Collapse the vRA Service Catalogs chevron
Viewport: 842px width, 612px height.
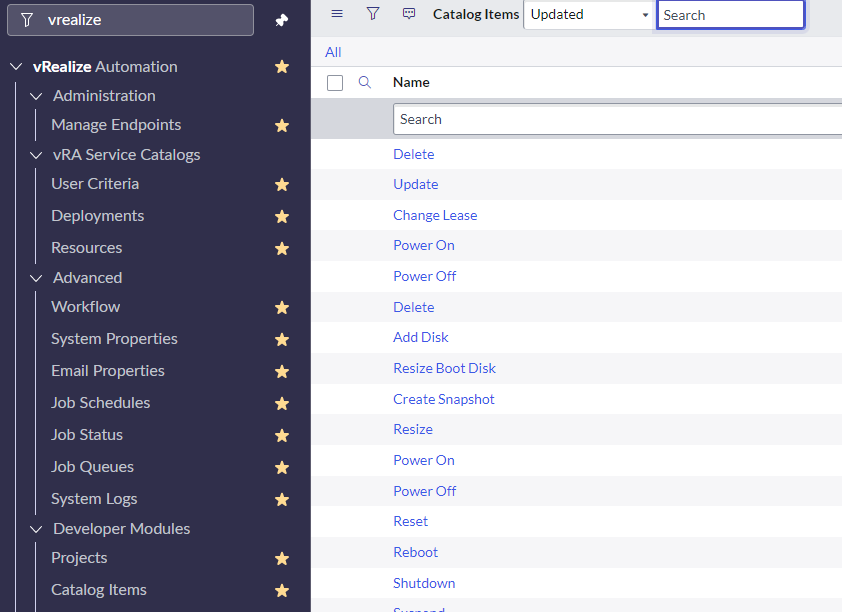pos(36,155)
